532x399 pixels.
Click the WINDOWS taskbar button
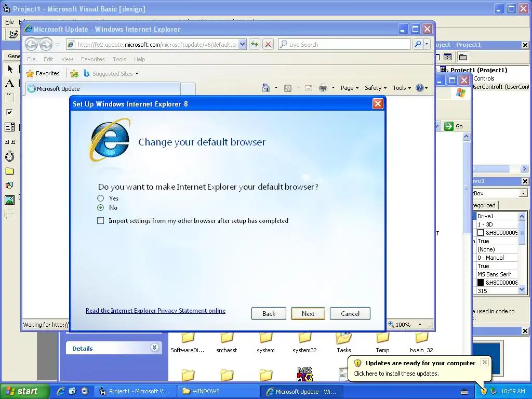[x=218, y=391]
